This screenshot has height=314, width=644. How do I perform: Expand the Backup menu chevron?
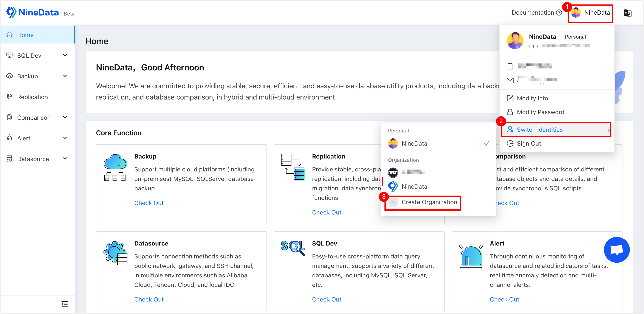[x=65, y=76]
